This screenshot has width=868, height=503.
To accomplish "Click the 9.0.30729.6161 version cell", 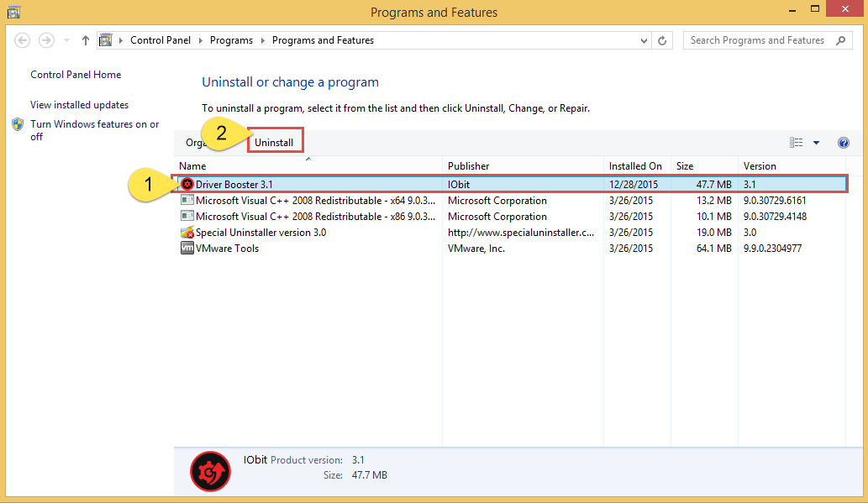I will [x=775, y=201].
